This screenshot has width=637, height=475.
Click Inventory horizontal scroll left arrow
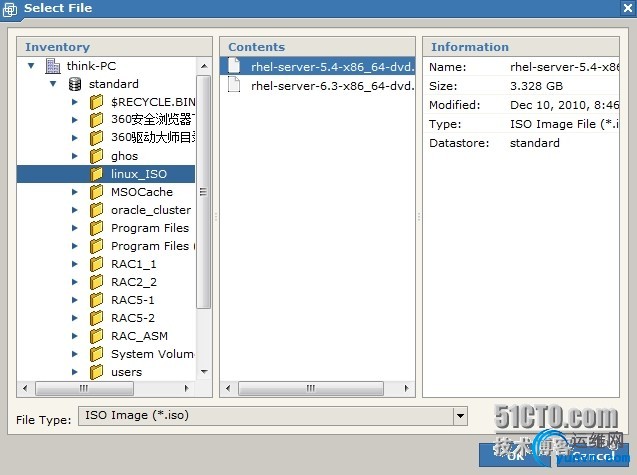click(25, 388)
